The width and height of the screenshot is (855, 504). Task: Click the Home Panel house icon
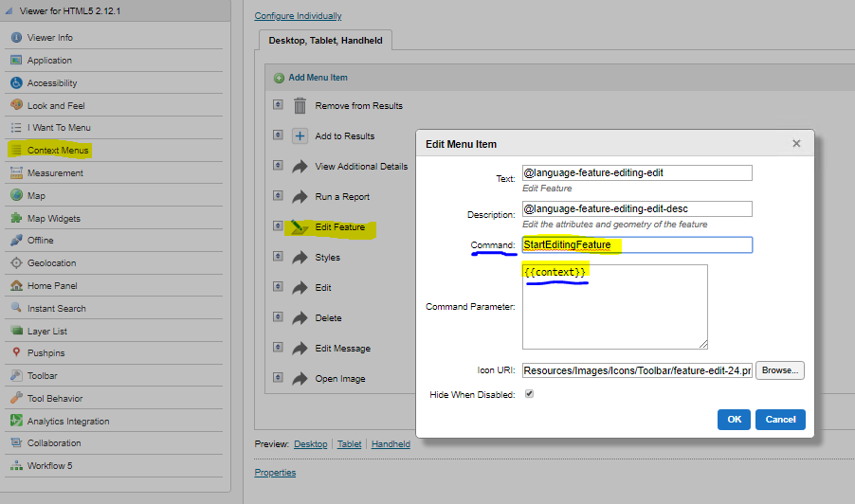point(16,285)
